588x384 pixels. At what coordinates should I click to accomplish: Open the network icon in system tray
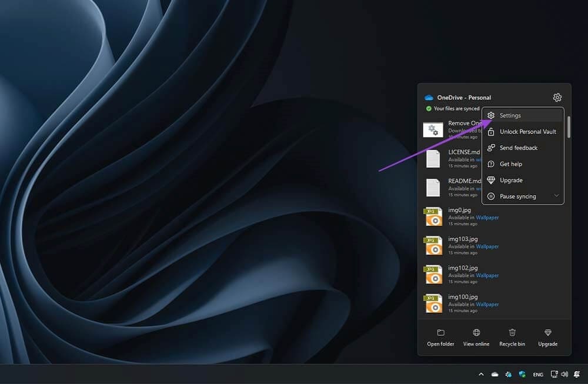[554, 374]
